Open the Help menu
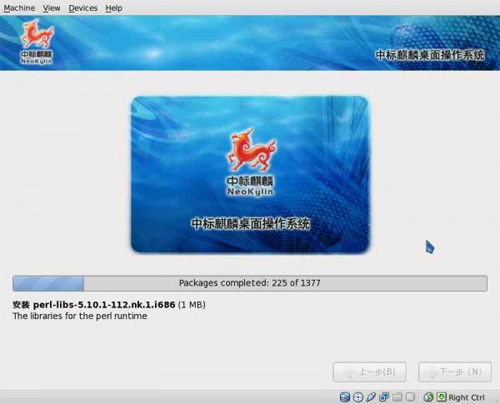 [114, 8]
